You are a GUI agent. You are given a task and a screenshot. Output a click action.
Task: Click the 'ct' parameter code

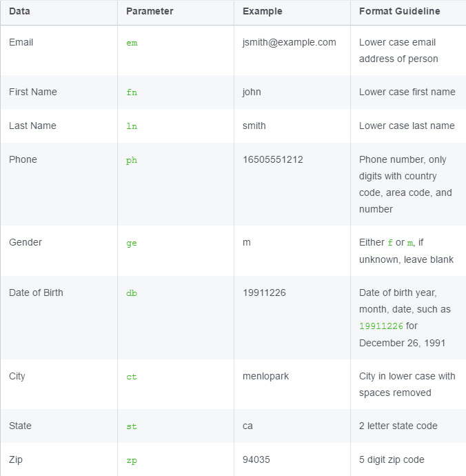(132, 377)
